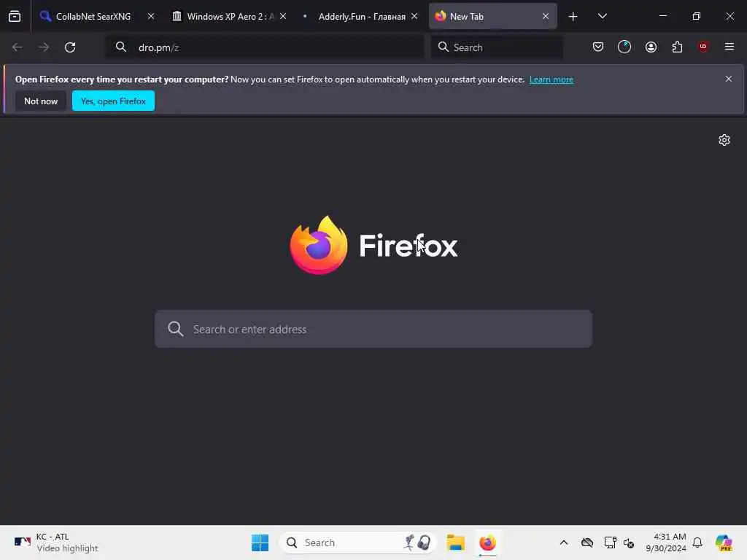Focus the Search or enter address field
This screenshot has height=560, width=747.
point(373,329)
